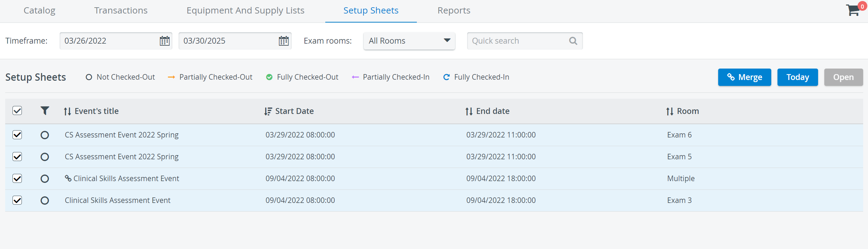868x249 pixels.
Task: Click the merged link icon on Clinical Skills event
Action: point(68,178)
